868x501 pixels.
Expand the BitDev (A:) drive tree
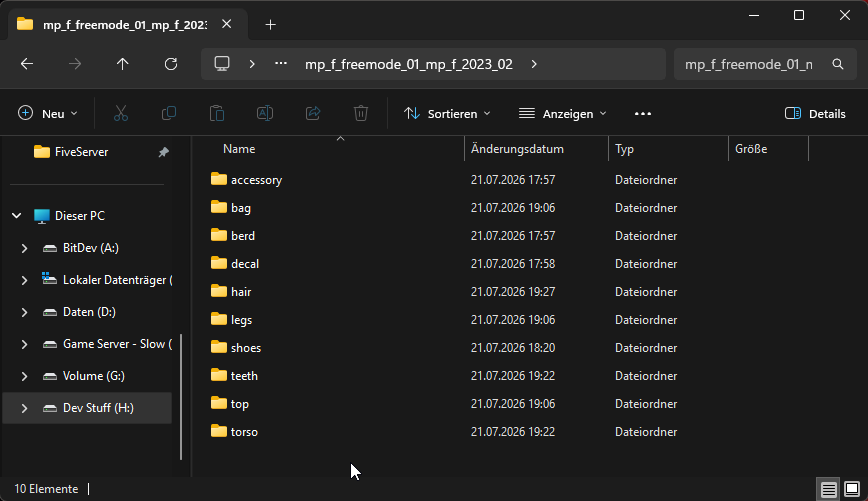click(24, 249)
